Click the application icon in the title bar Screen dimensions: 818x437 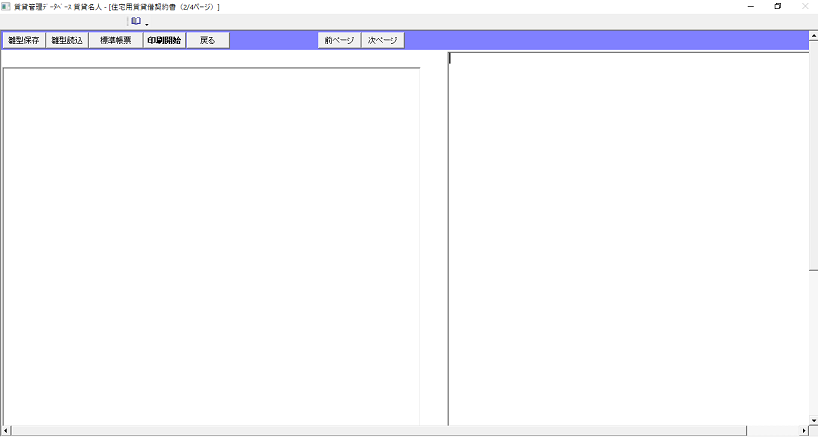click(6, 6)
